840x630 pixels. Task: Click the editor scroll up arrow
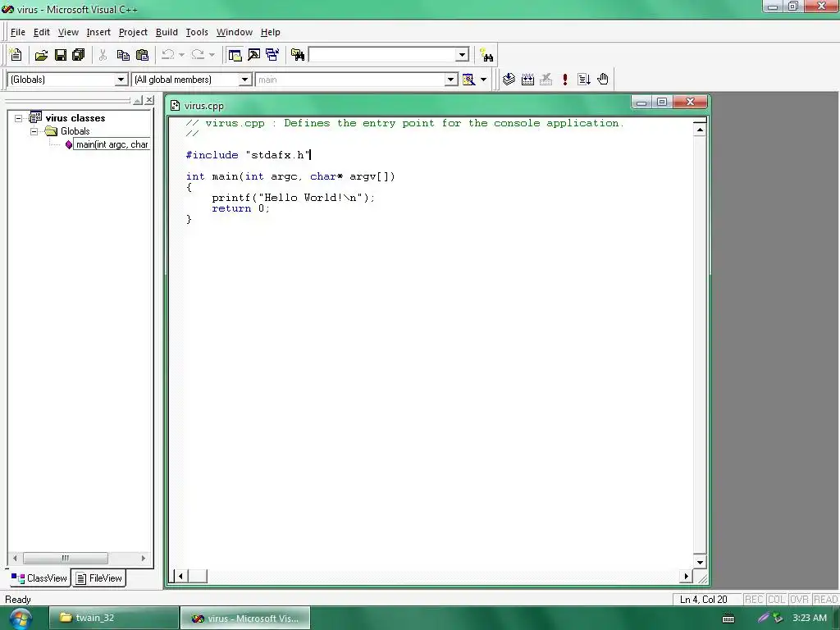[x=700, y=130]
